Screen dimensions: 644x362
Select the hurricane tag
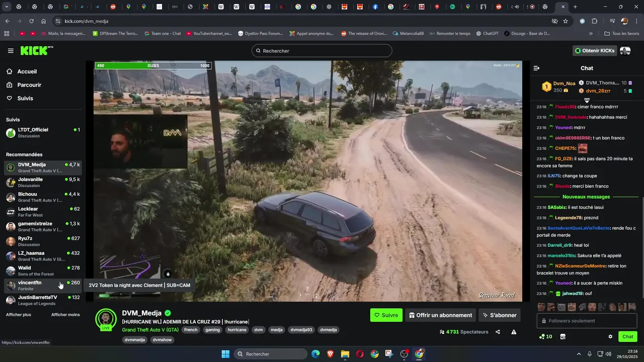[x=236, y=330]
